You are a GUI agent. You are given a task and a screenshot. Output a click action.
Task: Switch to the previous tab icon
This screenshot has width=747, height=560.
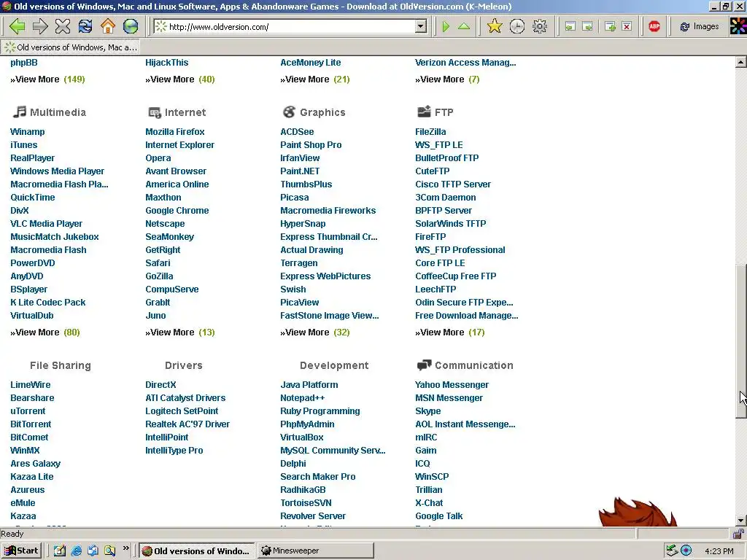coord(570,27)
